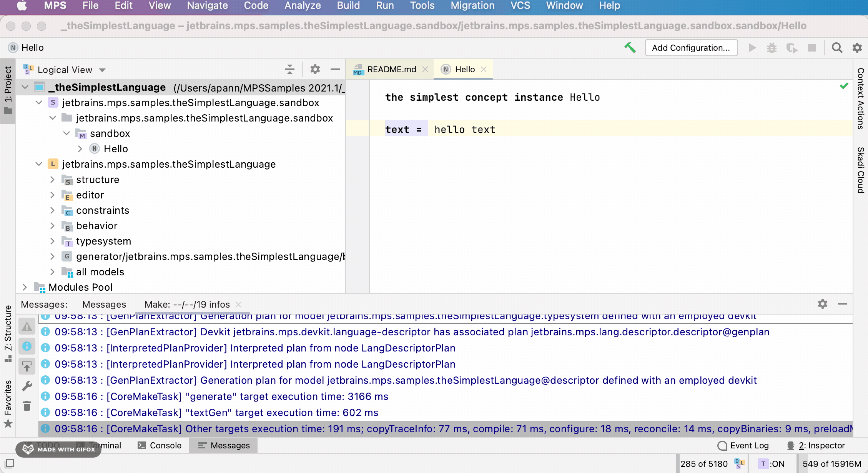The height and width of the screenshot is (473, 868).
Task: Close the Hello editor tab
Action: point(484,69)
